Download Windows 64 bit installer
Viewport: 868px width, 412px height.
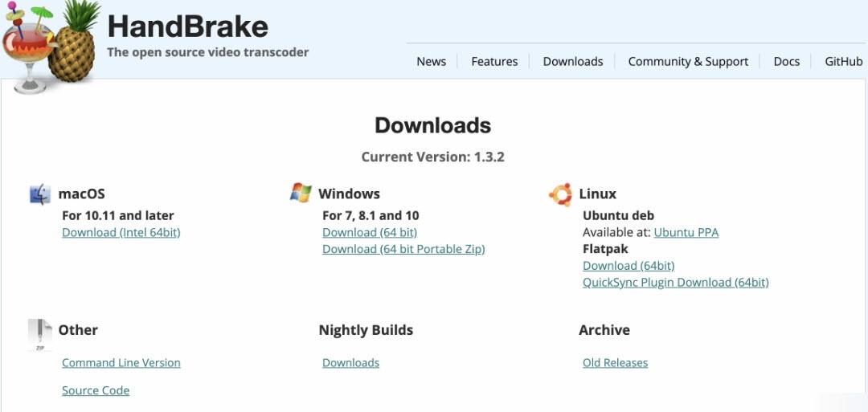click(370, 232)
